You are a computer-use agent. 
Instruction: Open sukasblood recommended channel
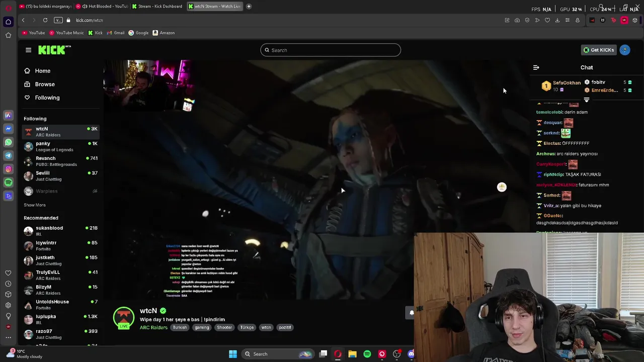pos(60,231)
